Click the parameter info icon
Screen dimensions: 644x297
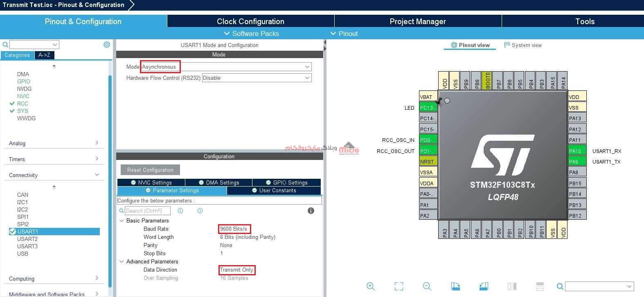click(x=311, y=211)
